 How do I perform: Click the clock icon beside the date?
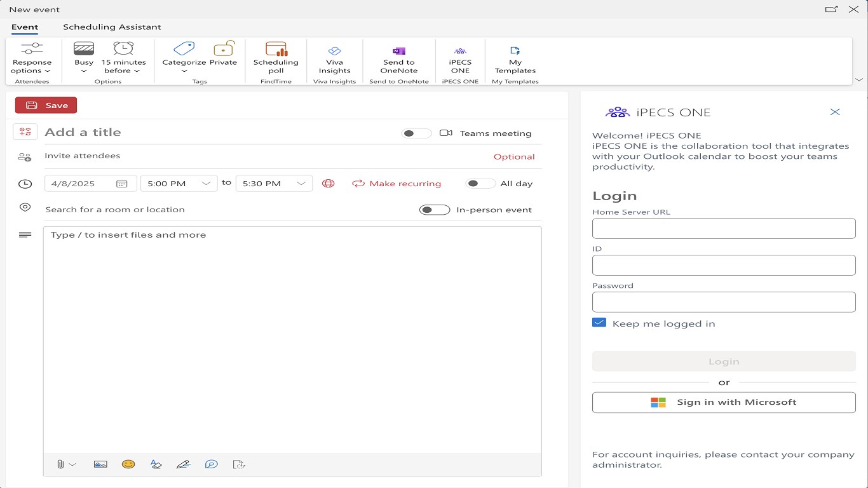coord(25,184)
